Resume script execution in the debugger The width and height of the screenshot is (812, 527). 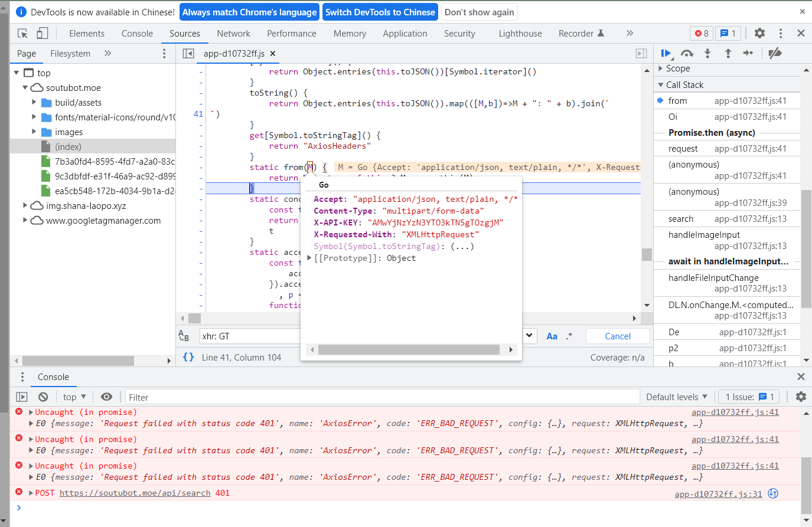(x=666, y=53)
